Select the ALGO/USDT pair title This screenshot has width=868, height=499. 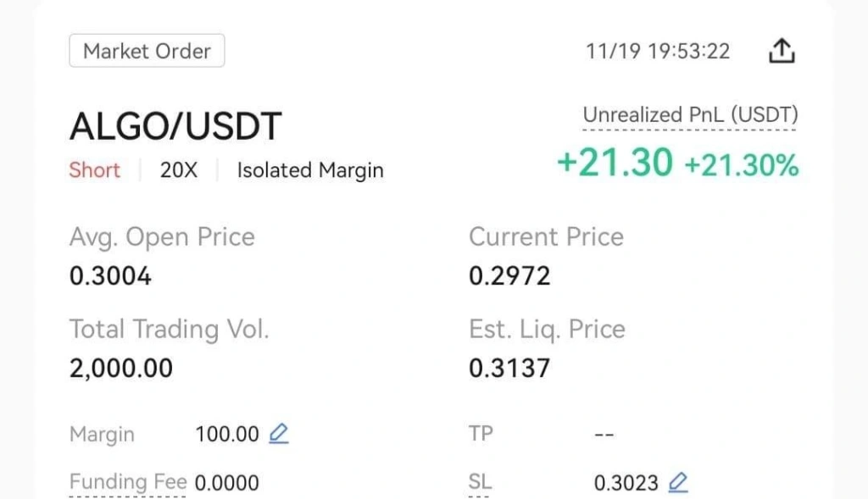[175, 126]
